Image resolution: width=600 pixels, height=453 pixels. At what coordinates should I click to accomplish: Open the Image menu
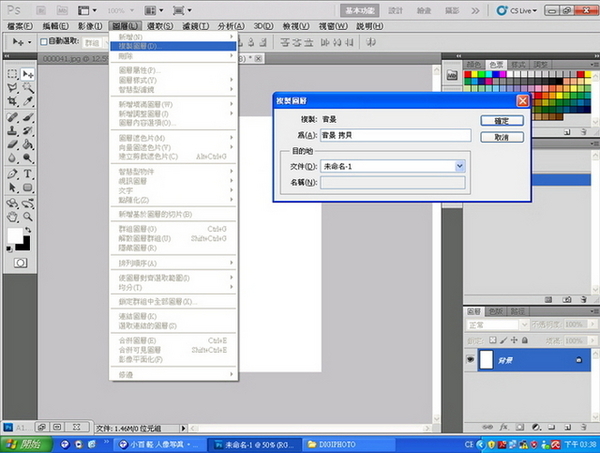[x=90, y=26]
